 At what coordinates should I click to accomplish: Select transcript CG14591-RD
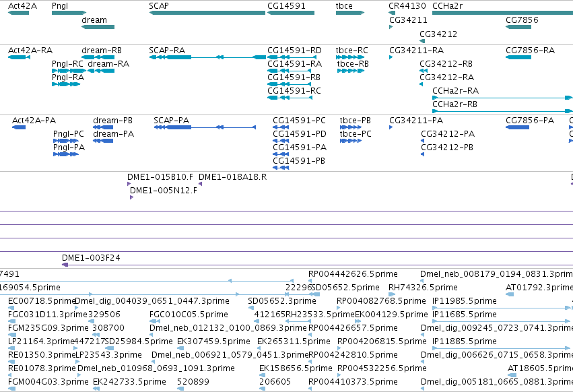click(x=292, y=57)
